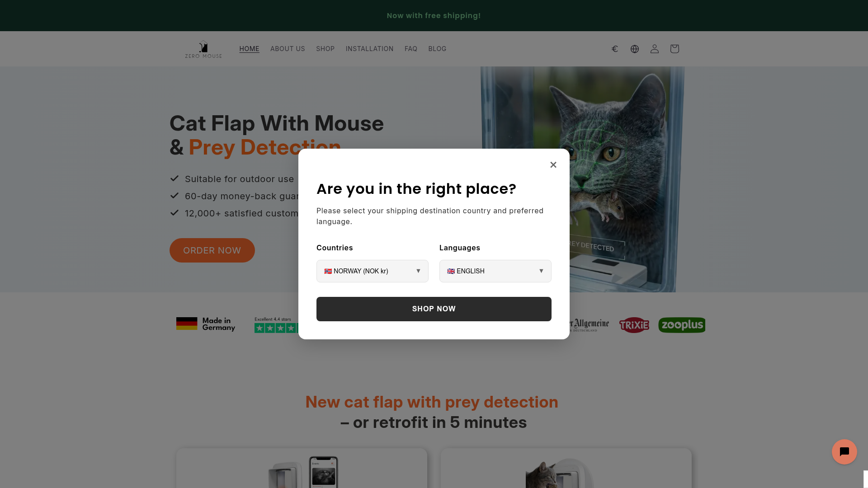This screenshot has height=488, width=868.
Task: Expand the Countries dropdown showing Norway
Action: (372, 271)
